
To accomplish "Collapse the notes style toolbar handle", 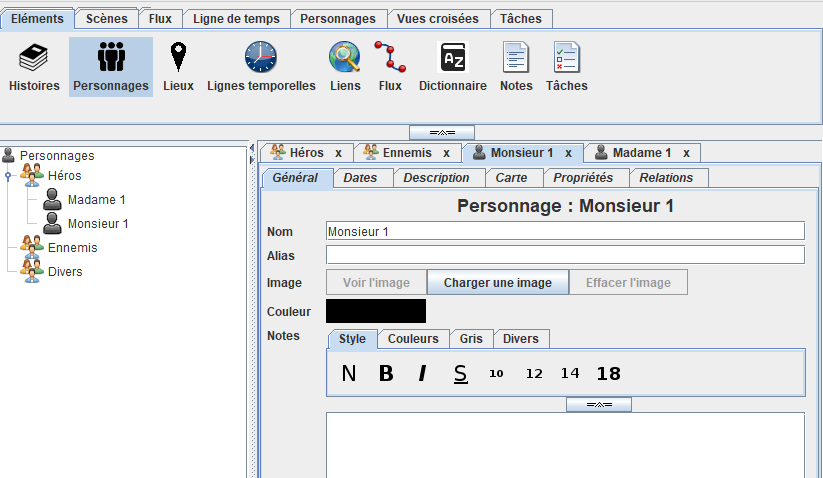I will click(x=599, y=405).
